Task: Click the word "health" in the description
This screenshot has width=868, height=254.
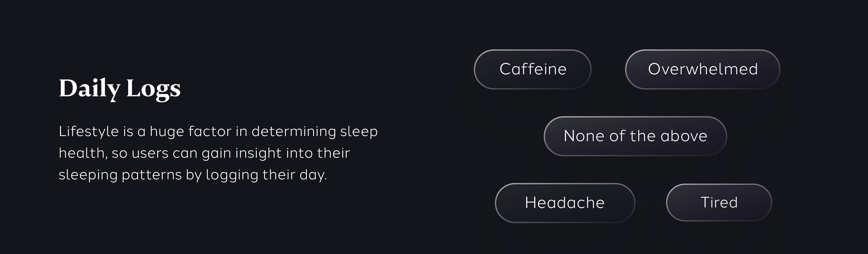Action: pos(82,153)
